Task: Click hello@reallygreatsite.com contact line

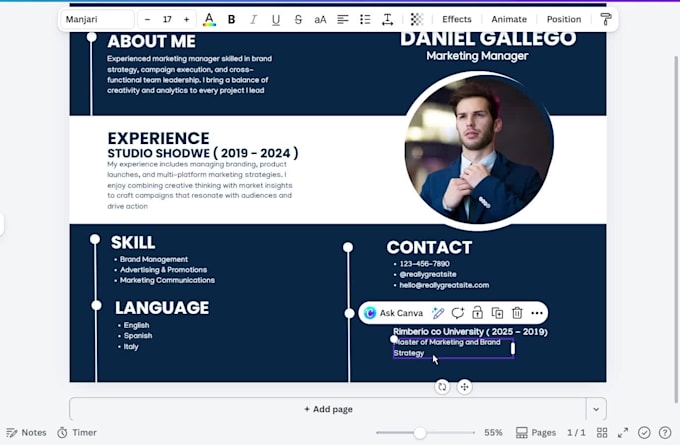Action: tap(444, 285)
